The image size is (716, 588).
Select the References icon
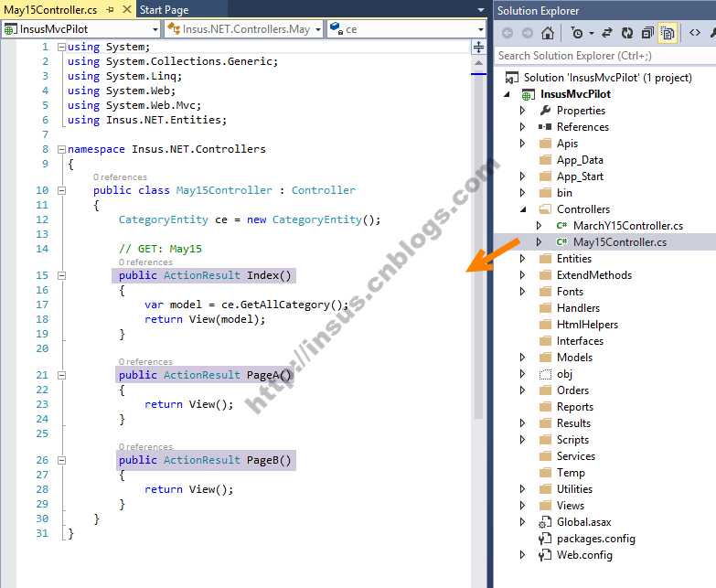tap(545, 127)
